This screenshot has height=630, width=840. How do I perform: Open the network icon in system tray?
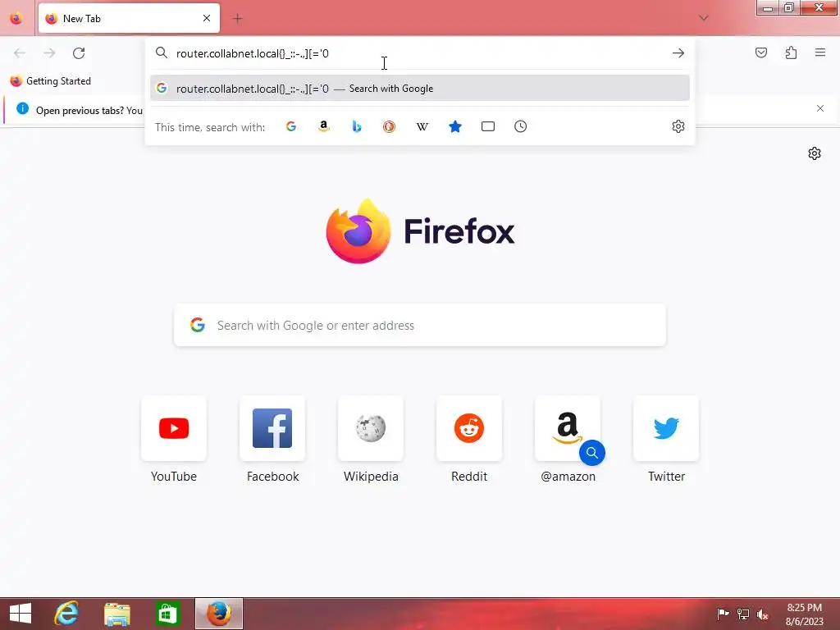[743, 614]
